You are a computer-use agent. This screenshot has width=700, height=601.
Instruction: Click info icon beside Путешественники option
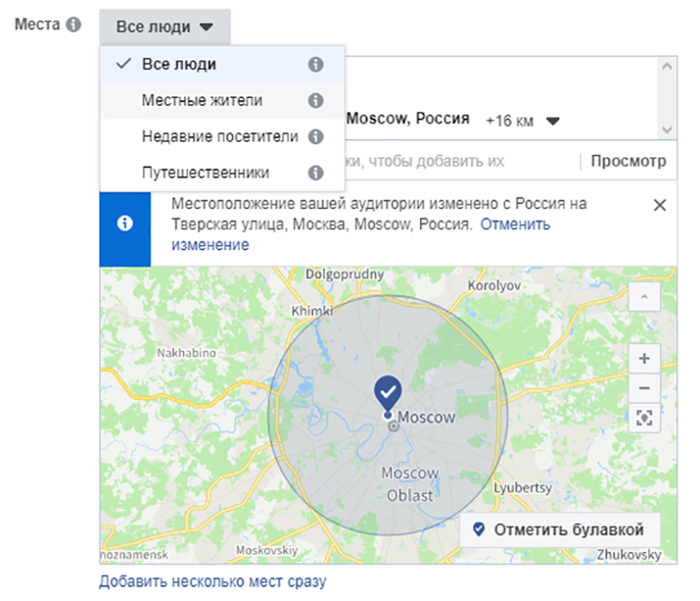click(x=316, y=172)
